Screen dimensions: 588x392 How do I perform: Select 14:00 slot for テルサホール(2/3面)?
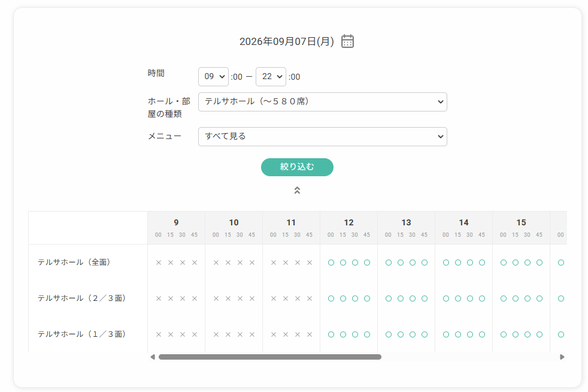click(x=446, y=298)
